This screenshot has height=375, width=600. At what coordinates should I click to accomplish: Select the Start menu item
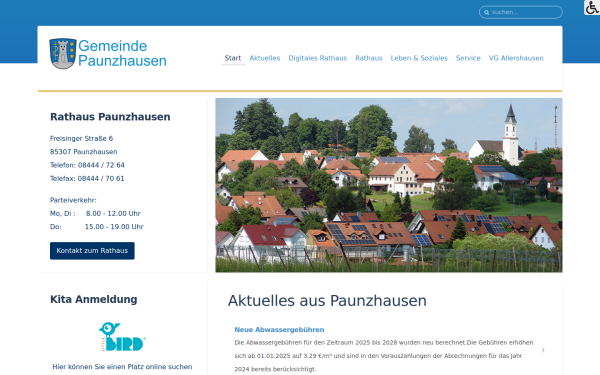click(x=233, y=58)
